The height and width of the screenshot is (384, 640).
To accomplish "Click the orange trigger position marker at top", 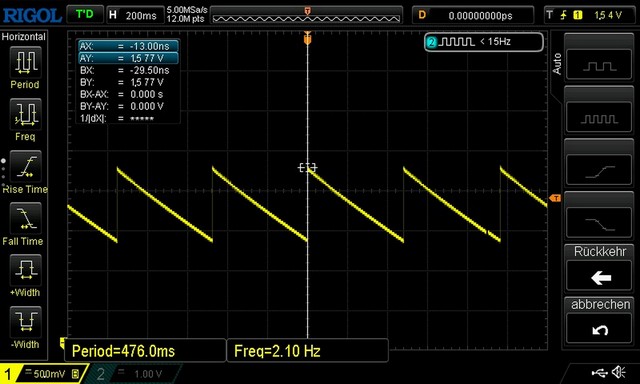I will pyautogui.click(x=307, y=39).
